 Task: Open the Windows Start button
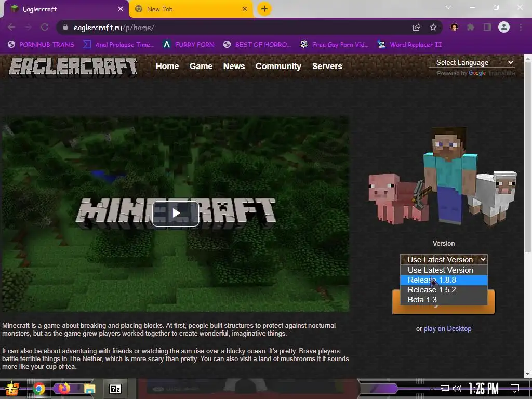click(x=12, y=389)
